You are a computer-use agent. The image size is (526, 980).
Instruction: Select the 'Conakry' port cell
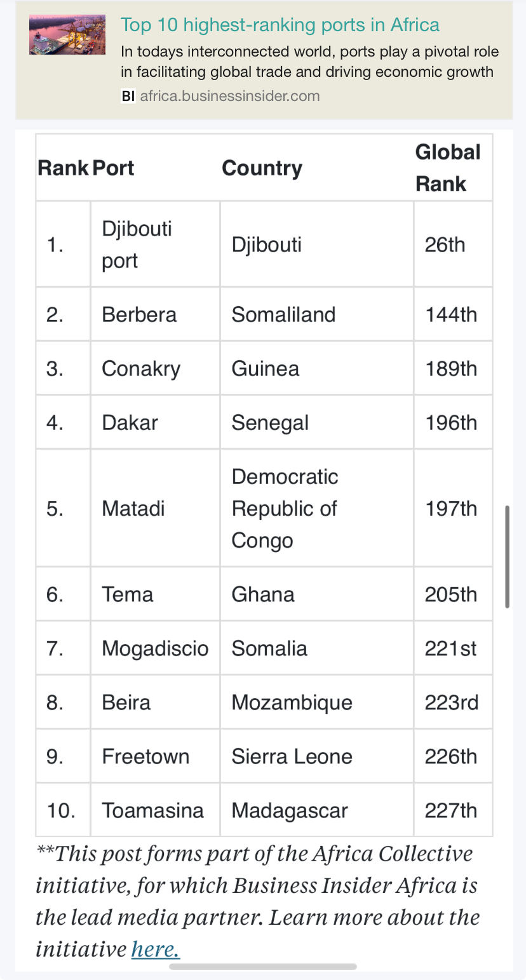click(x=156, y=368)
